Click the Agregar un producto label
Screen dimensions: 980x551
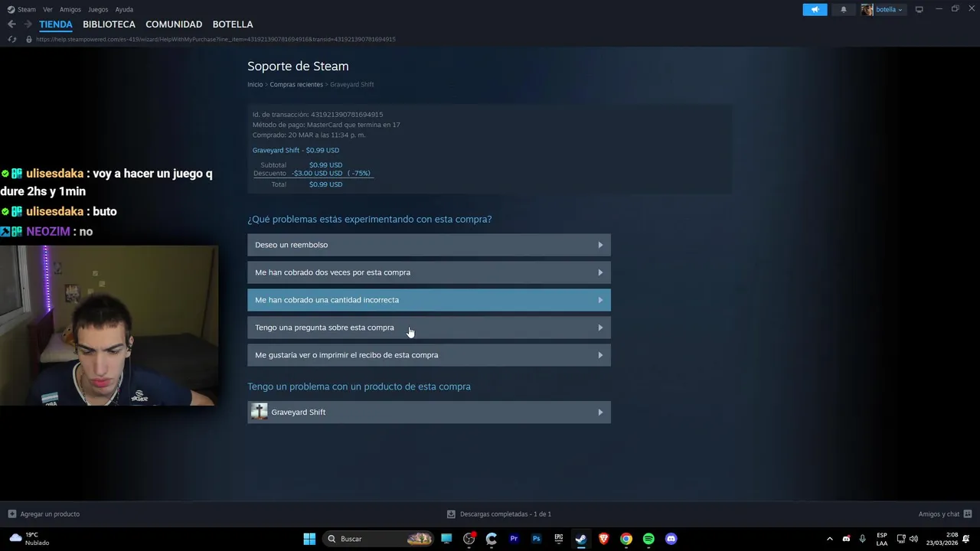[x=50, y=514]
